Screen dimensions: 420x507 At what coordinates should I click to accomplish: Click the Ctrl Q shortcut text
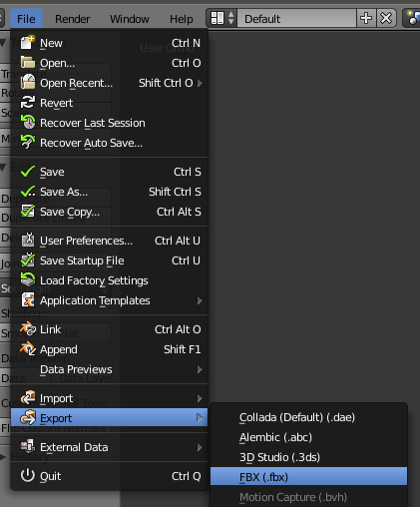click(187, 476)
